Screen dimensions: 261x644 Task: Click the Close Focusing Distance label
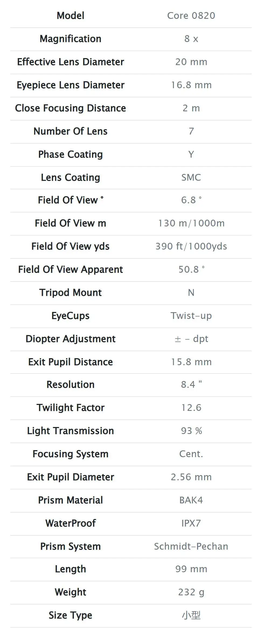pyautogui.click(x=70, y=108)
